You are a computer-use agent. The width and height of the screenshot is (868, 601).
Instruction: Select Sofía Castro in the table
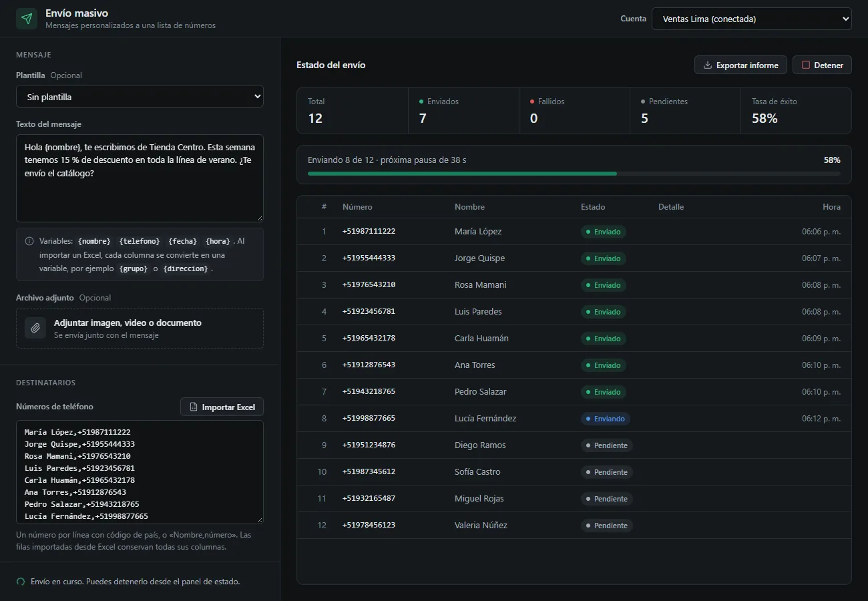[x=477, y=472]
